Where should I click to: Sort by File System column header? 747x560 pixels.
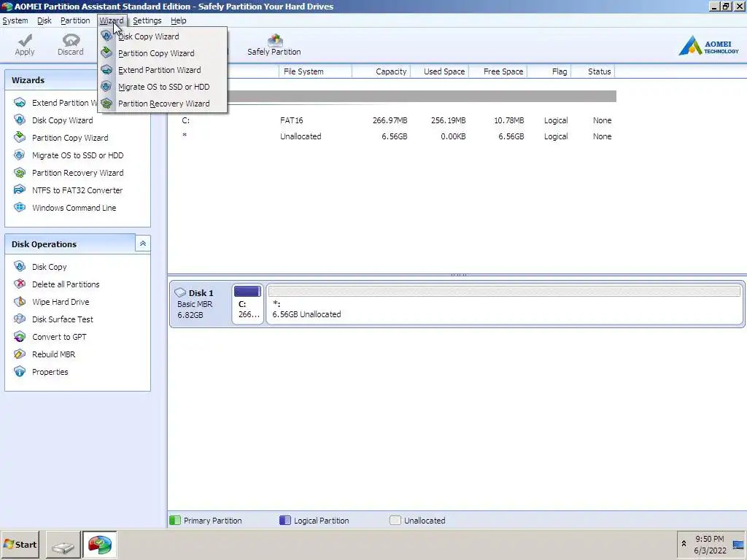click(315, 71)
